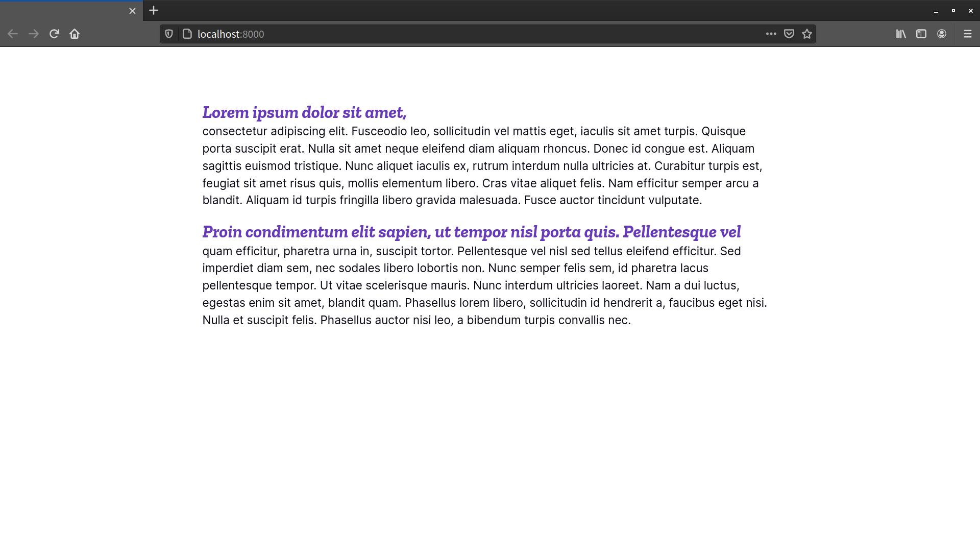Viewport: 980px width, 534px height.
Task: Open page actions three-dots menu
Action: [x=771, y=34]
